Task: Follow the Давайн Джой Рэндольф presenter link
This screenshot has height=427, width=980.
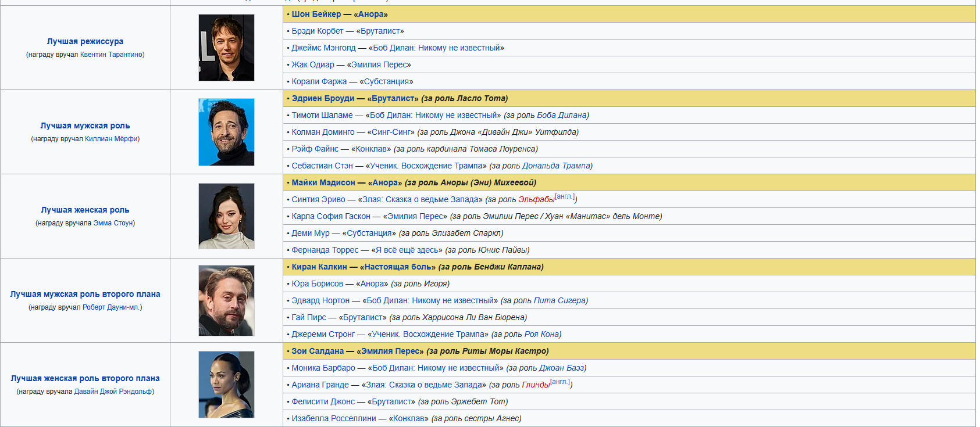Action: click(x=113, y=392)
